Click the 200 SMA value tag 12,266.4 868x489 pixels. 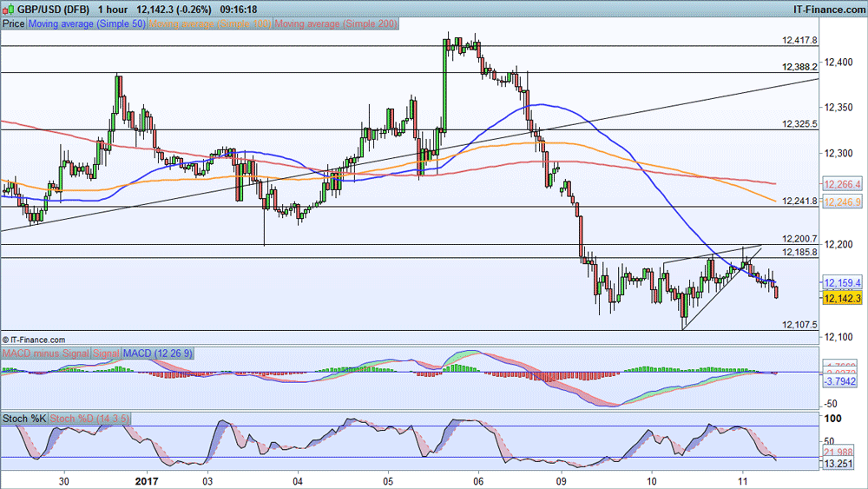tap(843, 184)
